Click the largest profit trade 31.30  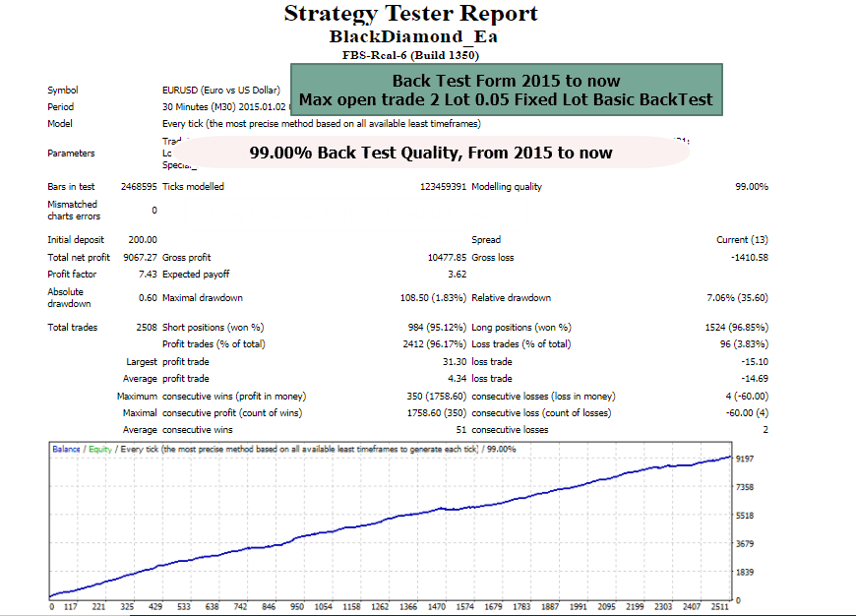click(x=455, y=361)
